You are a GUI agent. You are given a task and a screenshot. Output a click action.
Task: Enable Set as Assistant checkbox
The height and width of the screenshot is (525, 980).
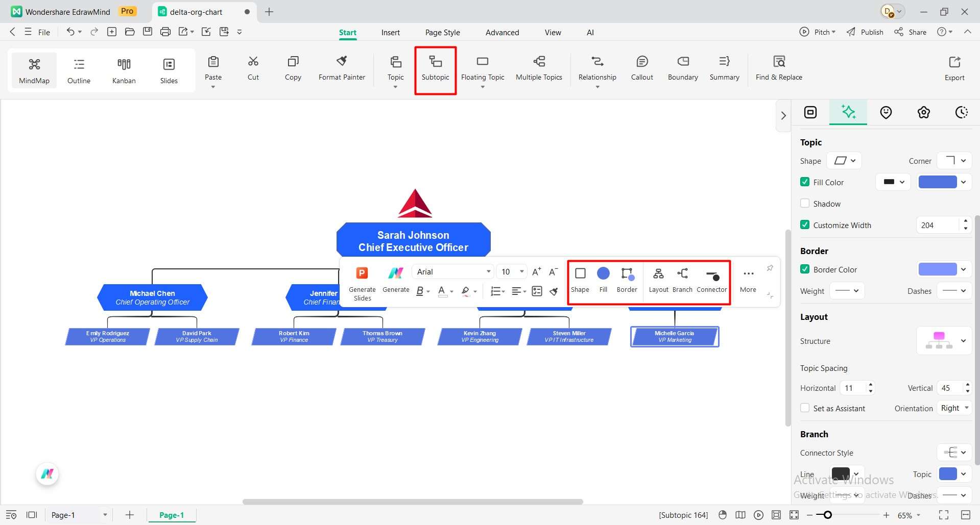(805, 408)
